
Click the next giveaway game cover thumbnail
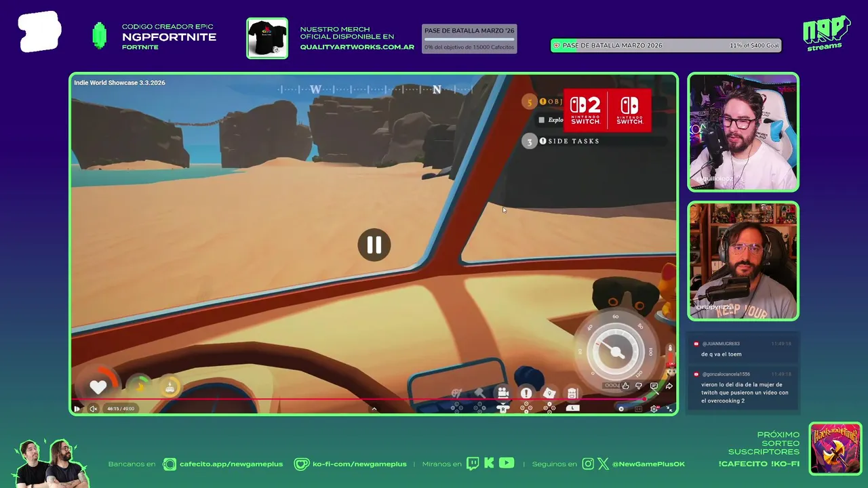pos(835,449)
